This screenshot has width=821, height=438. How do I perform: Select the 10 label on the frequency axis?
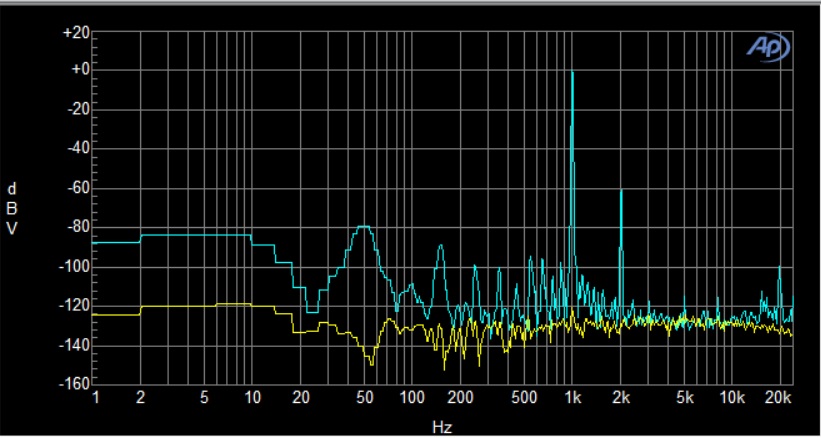point(252,398)
